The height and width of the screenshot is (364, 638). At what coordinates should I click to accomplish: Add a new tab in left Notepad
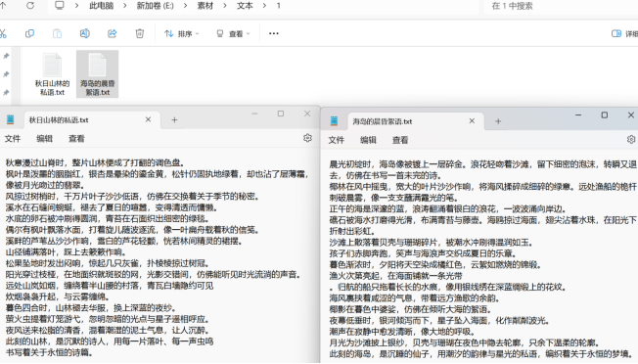click(174, 120)
